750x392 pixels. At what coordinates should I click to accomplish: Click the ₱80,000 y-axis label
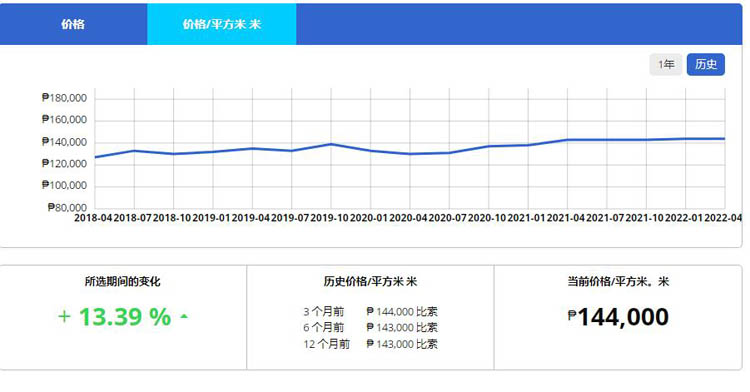pyautogui.click(x=67, y=207)
